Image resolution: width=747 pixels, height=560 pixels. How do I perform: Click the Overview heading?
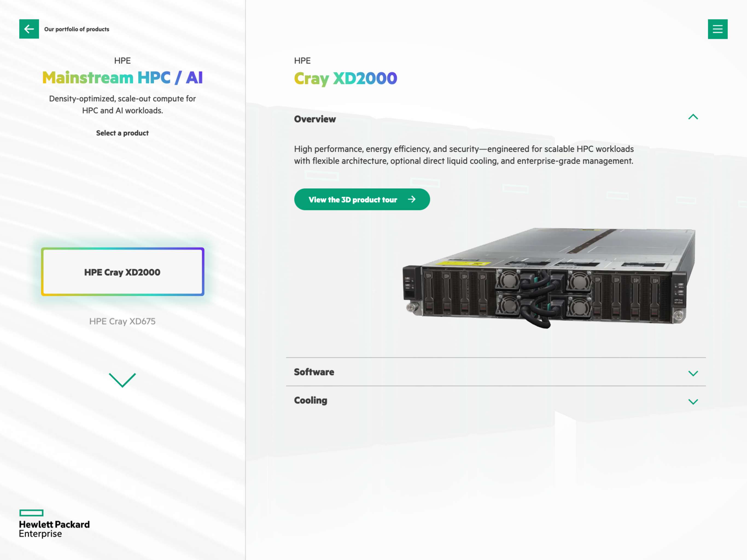coord(315,119)
